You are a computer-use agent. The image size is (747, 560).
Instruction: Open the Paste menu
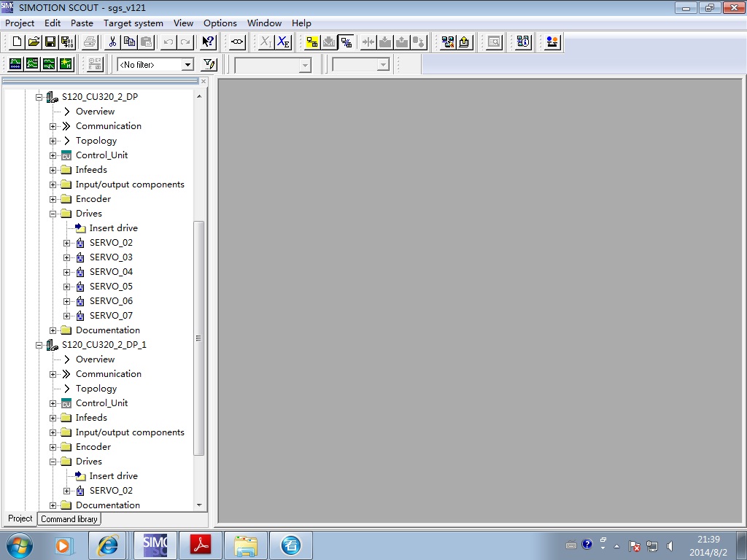[82, 23]
